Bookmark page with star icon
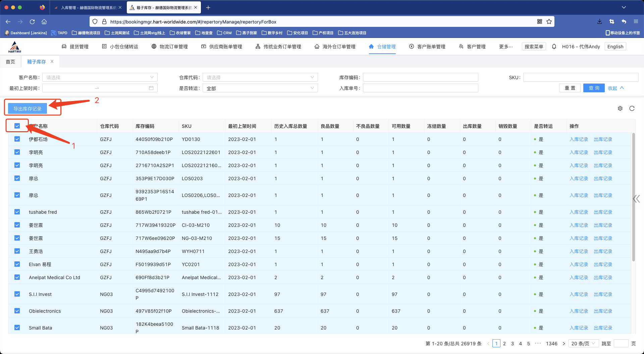This screenshot has height=354, width=644. pyautogui.click(x=549, y=22)
